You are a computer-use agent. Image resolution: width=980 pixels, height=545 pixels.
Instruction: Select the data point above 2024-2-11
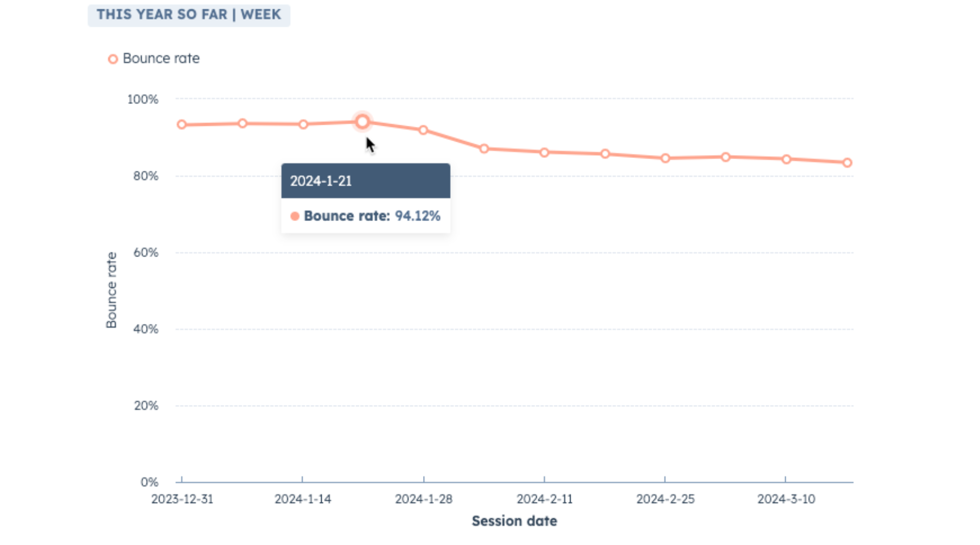pos(544,153)
